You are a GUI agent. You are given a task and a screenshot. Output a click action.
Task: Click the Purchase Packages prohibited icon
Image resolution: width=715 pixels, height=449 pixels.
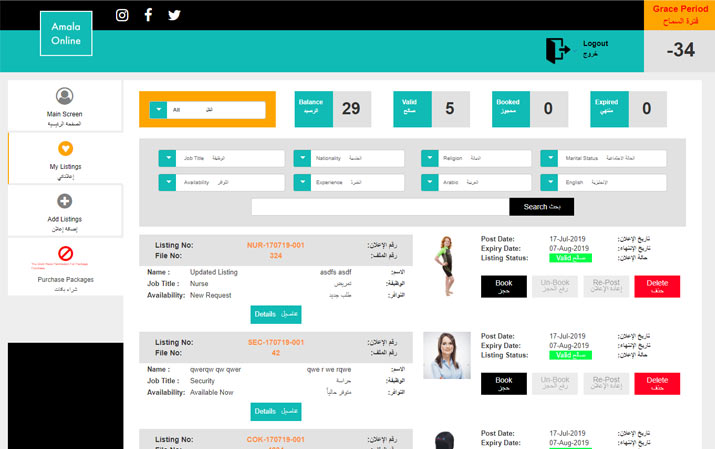tap(65, 253)
